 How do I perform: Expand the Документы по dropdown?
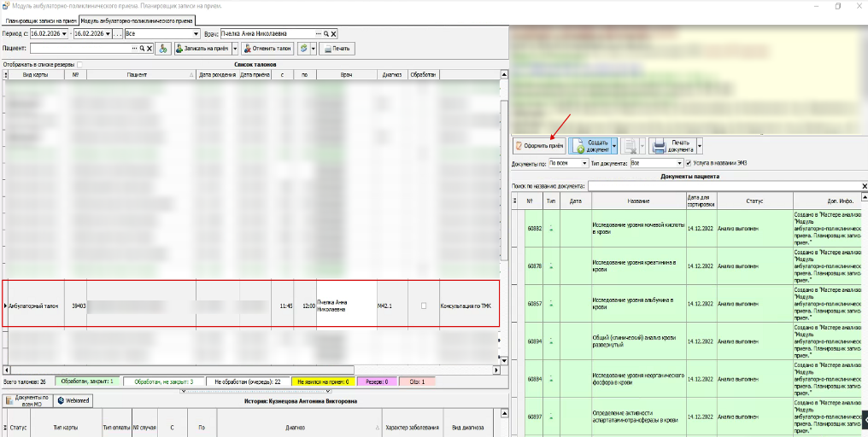[x=584, y=162]
